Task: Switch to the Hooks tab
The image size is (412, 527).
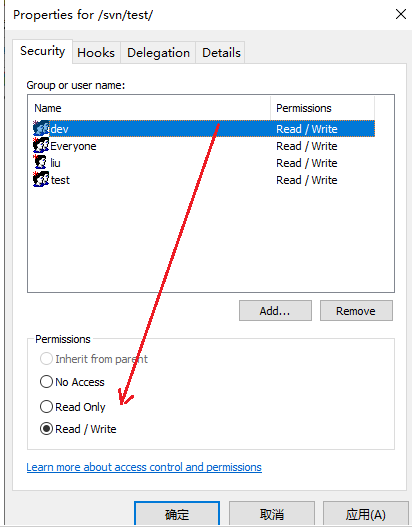Action: (x=96, y=53)
